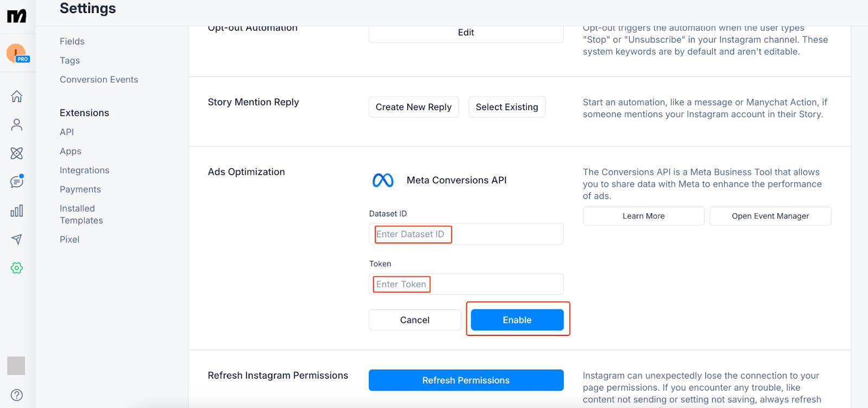This screenshot has width=868, height=408.
Task: Click the Meta logo next to Conversions API
Action: click(383, 180)
